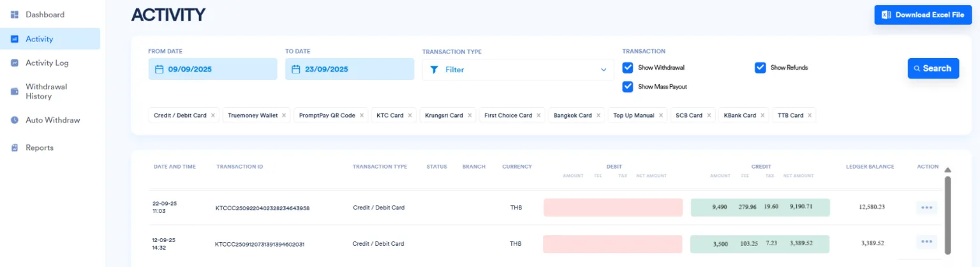Select the Withdrawal History wallet icon
The image size is (980, 267).
(15, 91)
